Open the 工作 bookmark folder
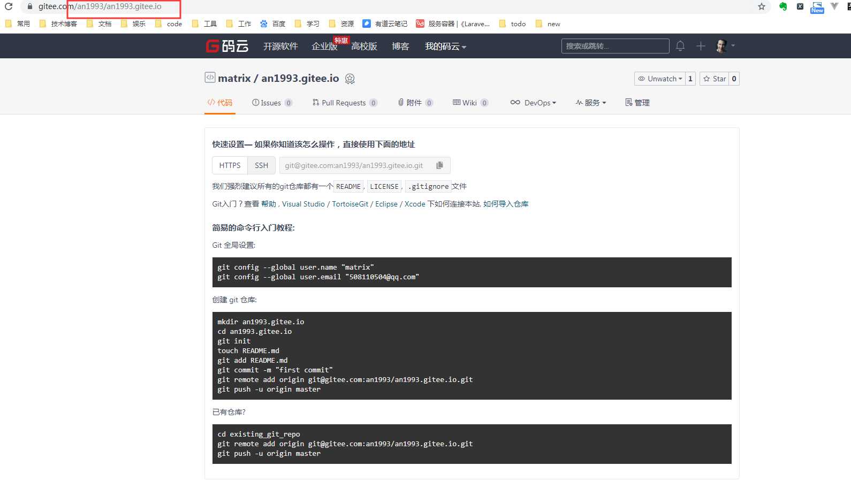Image resolution: width=851 pixels, height=504 pixels. (239, 24)
